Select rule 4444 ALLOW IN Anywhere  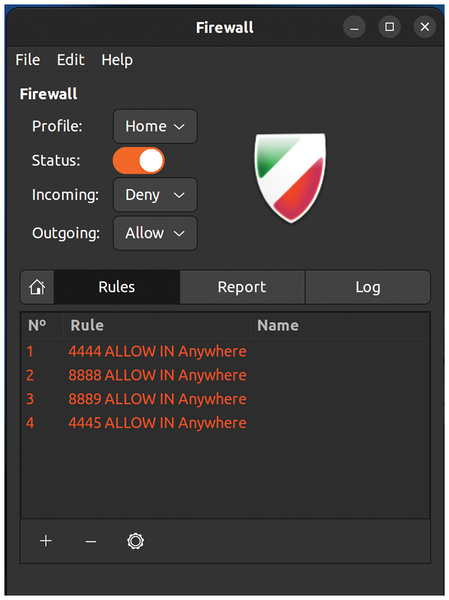point(225,351)
